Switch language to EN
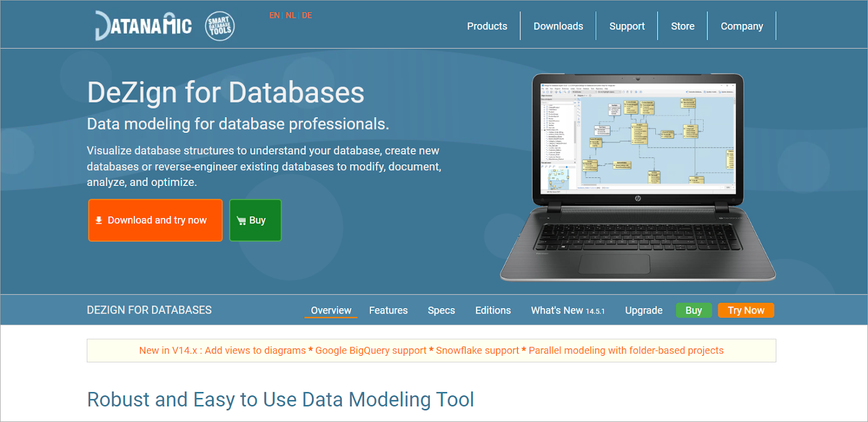This screenshot has height=422, width=868. (x=275, y=15)
